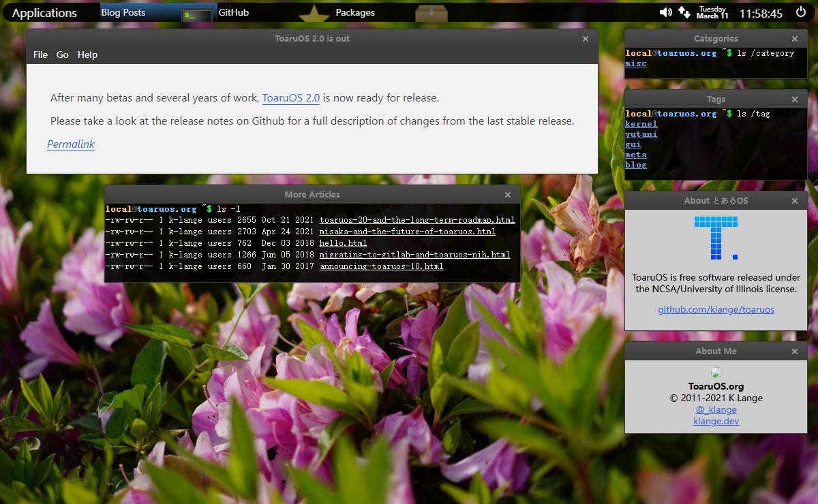The height and width of the screenshot is (504, 818).
Task: Open the blog tag
Action: click(x=636, y=165)
